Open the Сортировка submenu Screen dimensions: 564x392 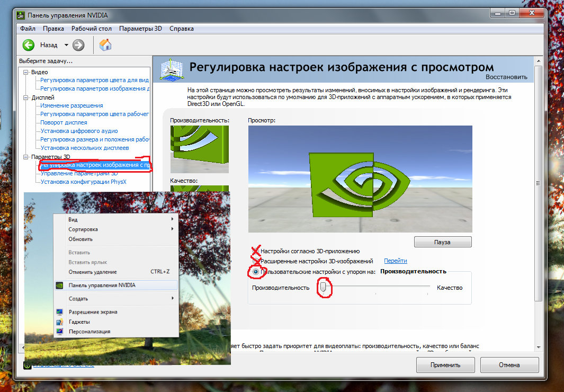click(116, 229)
